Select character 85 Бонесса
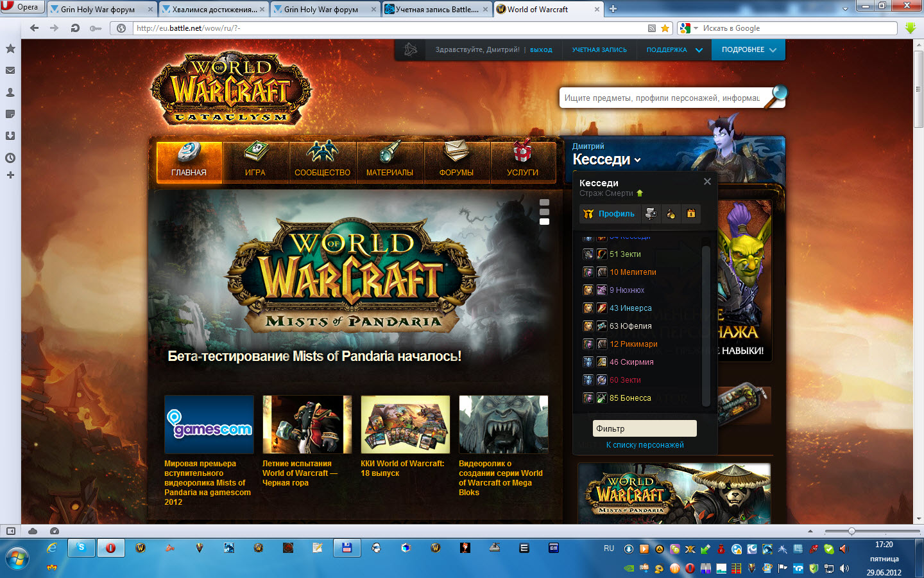The width and height of the screenshot is (924, 578). point(630,398)
